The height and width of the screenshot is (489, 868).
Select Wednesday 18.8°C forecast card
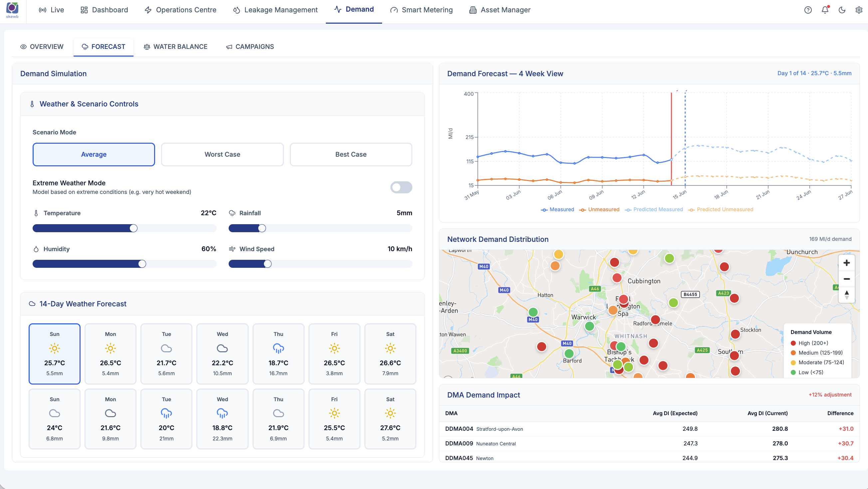[x=222, y=418]
